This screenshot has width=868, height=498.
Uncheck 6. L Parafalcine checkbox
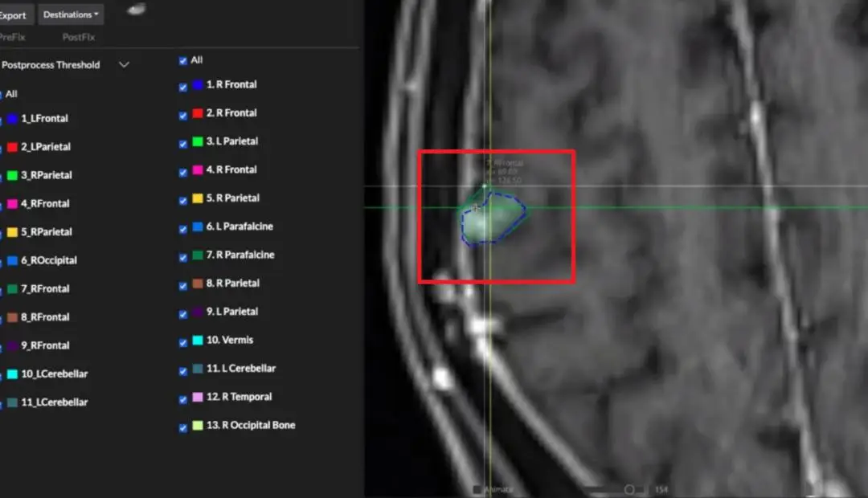click(183, 229)
